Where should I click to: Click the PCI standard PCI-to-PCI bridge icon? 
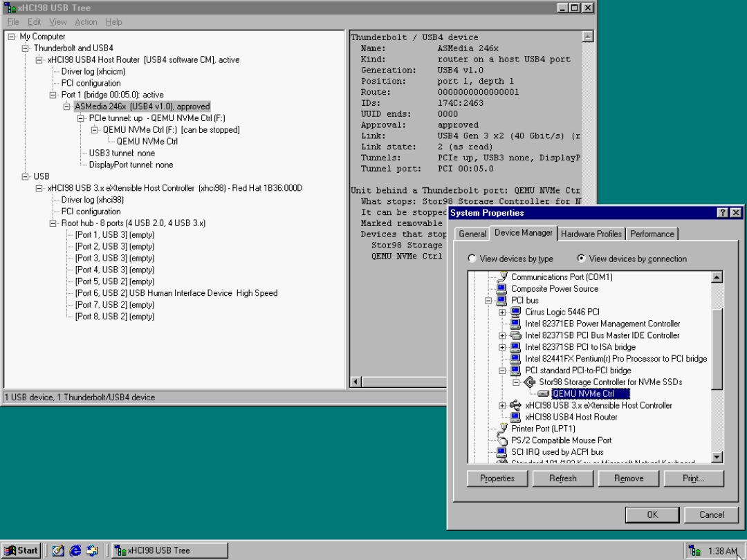pos(515,371)
